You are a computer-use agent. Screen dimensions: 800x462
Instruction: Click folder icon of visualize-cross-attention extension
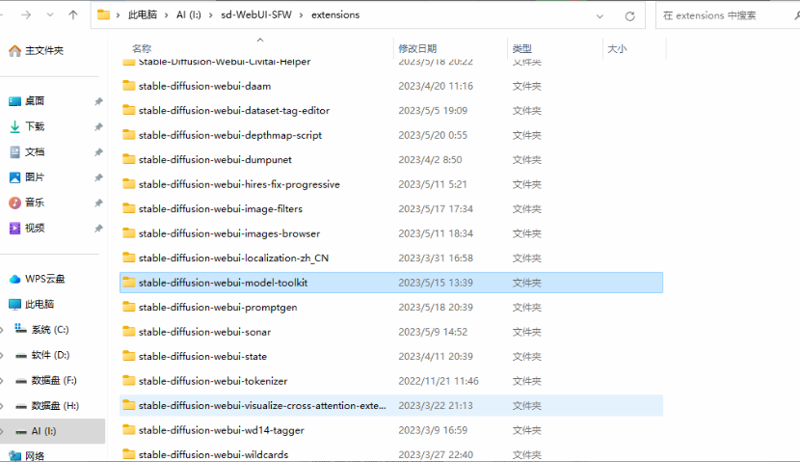(129, 405)
